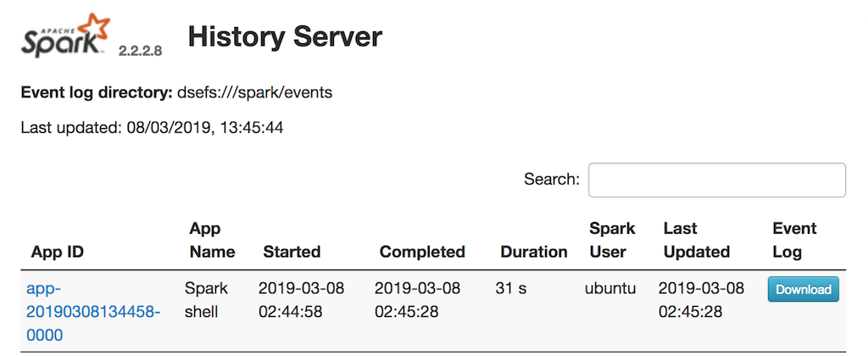Click the 31 s duration cell
868x356 pixels.
511,288
